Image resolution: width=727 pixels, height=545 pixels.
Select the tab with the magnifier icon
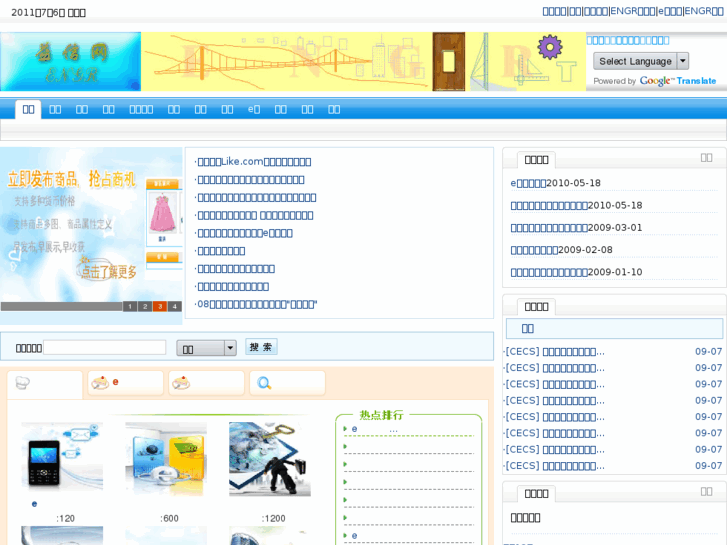point(287,383)
